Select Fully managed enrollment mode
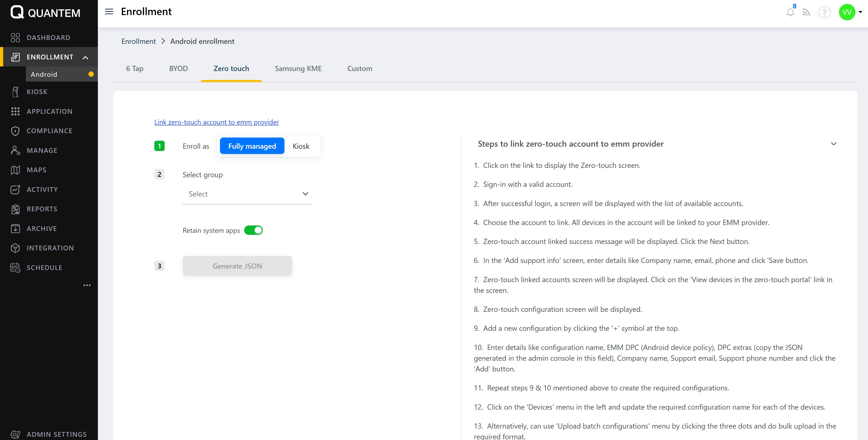 coord(252,146)
